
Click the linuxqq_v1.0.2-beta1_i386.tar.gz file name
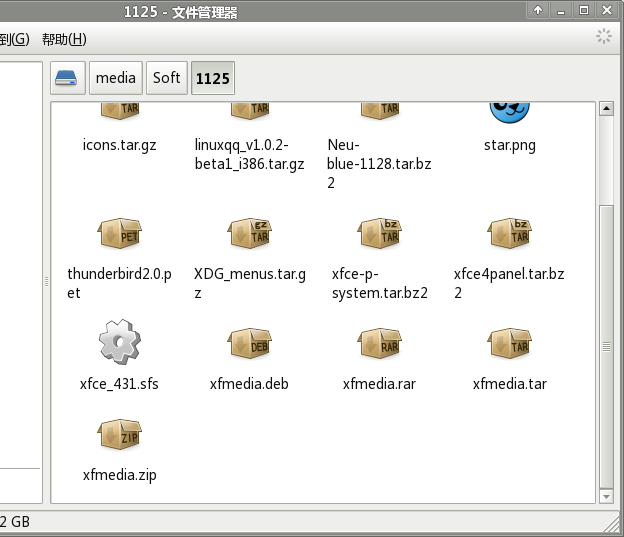pos(250,154)
